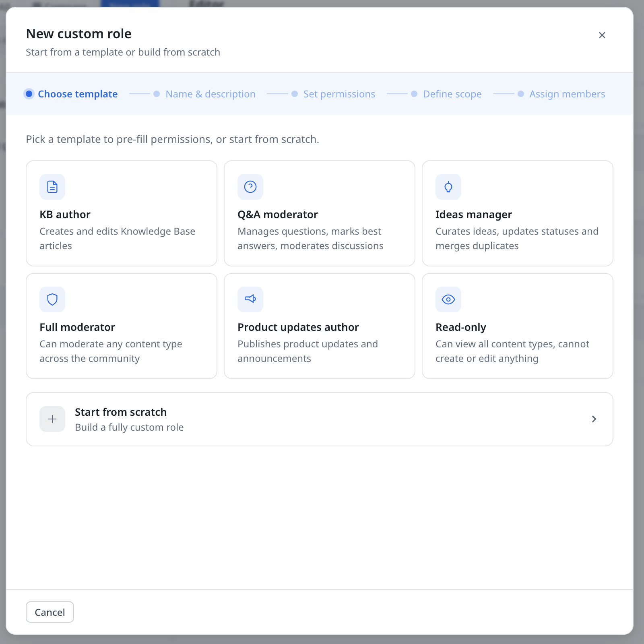Click "Manages questions, marks best answers" description
This screenshot has width=644, height=644.
(310, 239)
